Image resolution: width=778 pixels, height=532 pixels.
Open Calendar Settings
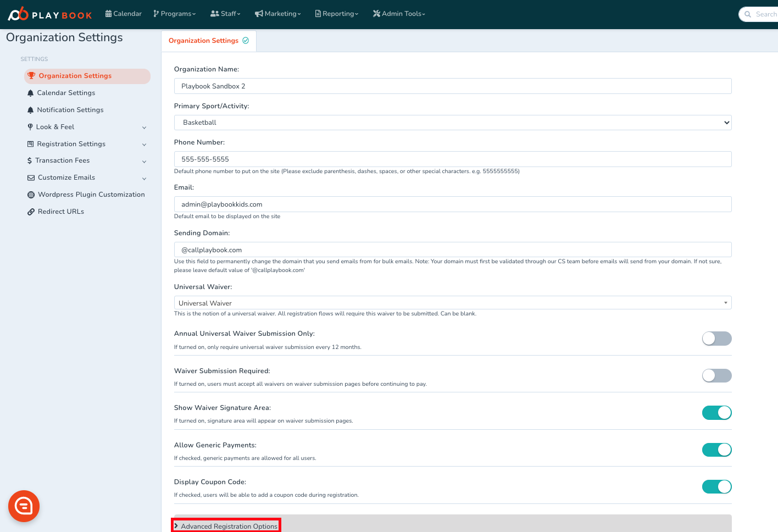tap(66, 93)
